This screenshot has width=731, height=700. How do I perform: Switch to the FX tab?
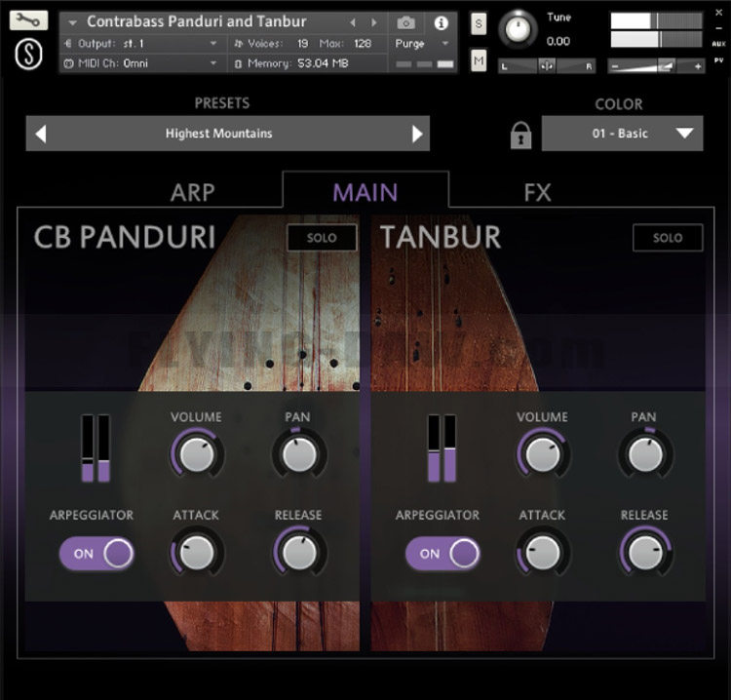[x=537, y=193]
